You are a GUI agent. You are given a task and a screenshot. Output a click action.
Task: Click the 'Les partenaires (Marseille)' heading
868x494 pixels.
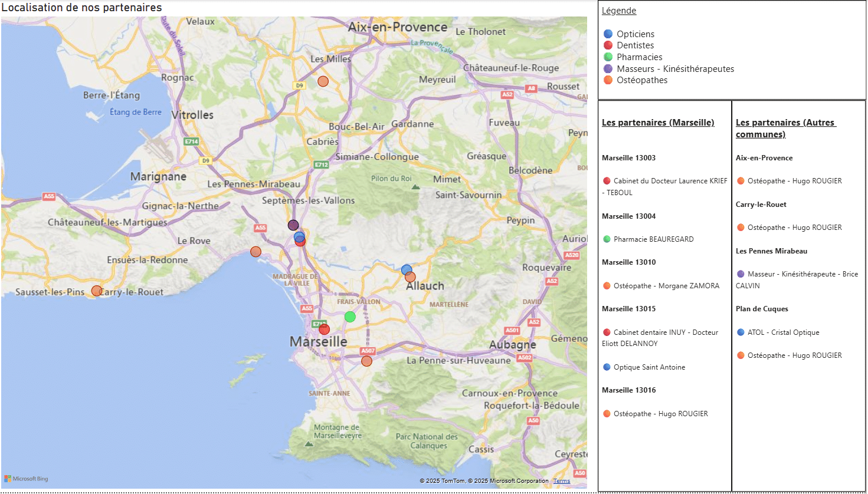click(x=658, y=123)
